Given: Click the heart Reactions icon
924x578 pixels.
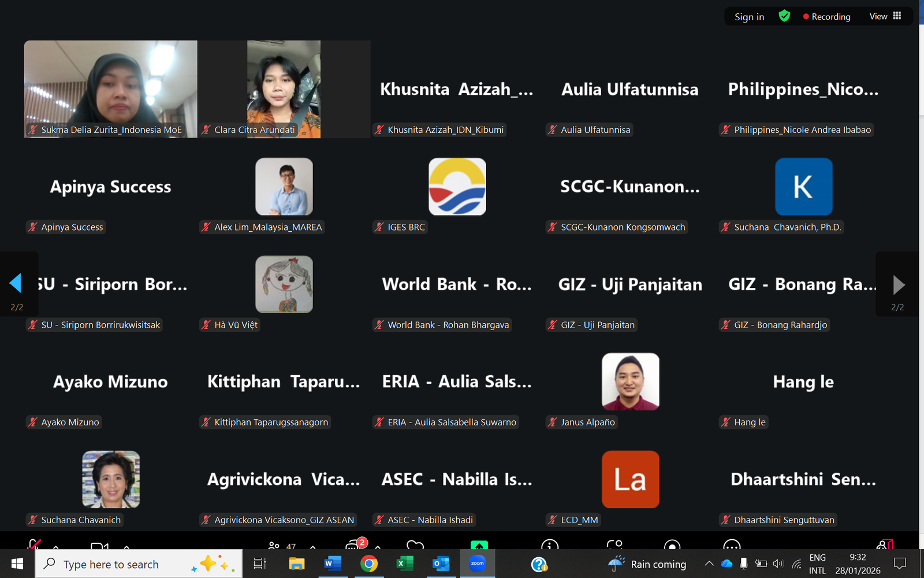Looking at the screenshot, I should point(415,545).
